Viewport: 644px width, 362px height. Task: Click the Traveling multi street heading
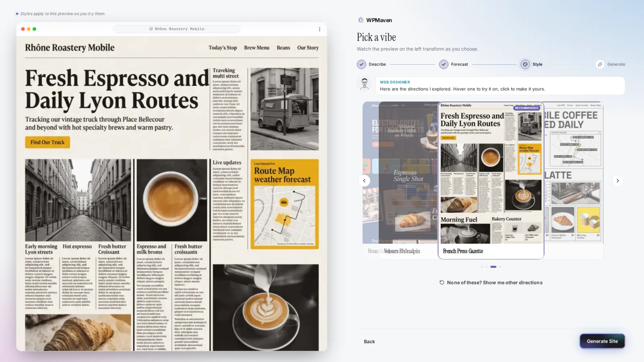[225, 73]
